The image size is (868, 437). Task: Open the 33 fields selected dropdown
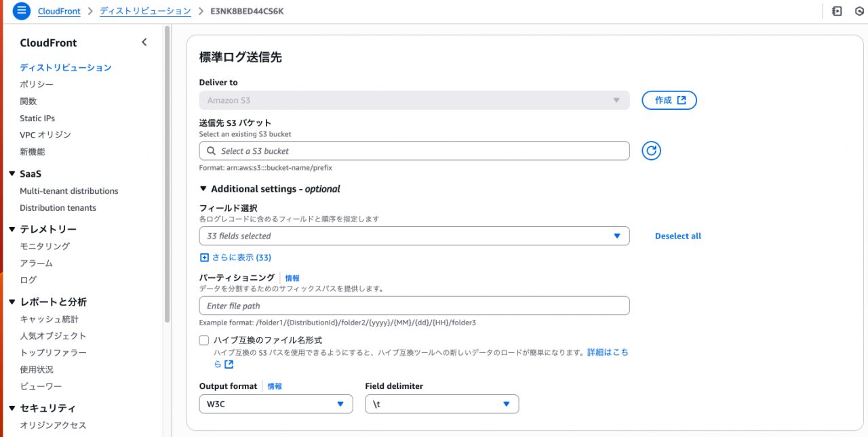tap(414, 236)
